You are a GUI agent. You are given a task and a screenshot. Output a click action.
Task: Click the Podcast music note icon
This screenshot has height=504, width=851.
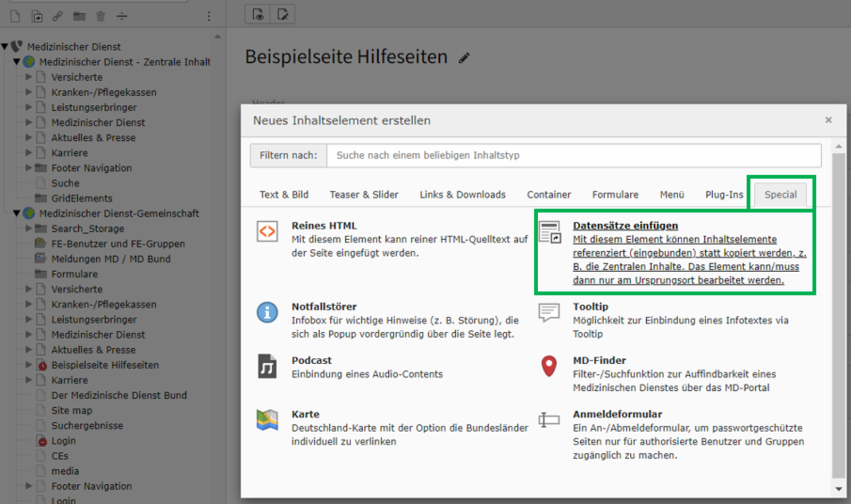point(268,366)
